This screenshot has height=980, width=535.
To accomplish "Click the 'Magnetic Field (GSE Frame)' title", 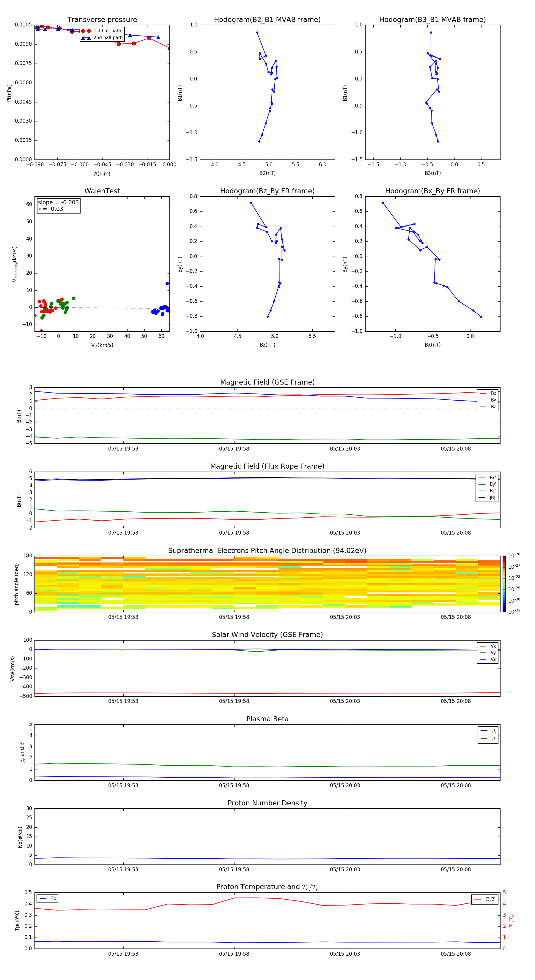I will point(267,382).
